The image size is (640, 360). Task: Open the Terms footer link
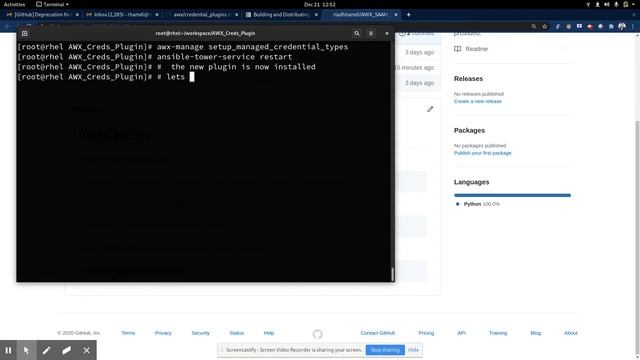click(x=128, y=333)
